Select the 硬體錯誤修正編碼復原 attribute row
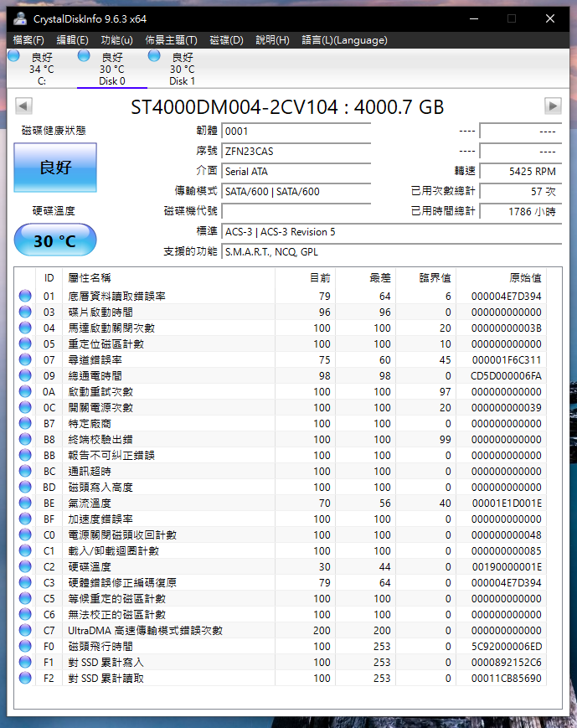This screenshot has width=577, height=728. pos(281,582)
